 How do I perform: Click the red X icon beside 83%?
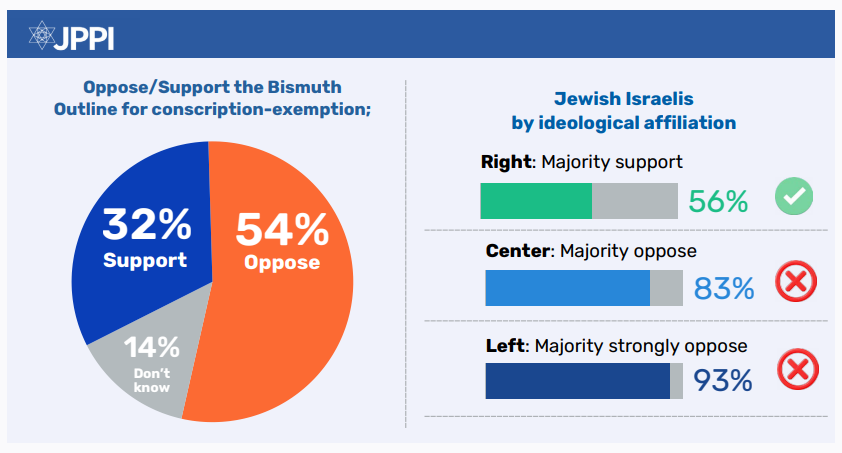click(x=796, y=284)
